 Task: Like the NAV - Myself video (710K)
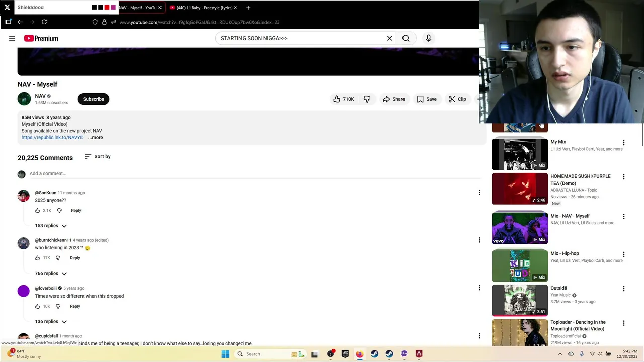[344, 99]
